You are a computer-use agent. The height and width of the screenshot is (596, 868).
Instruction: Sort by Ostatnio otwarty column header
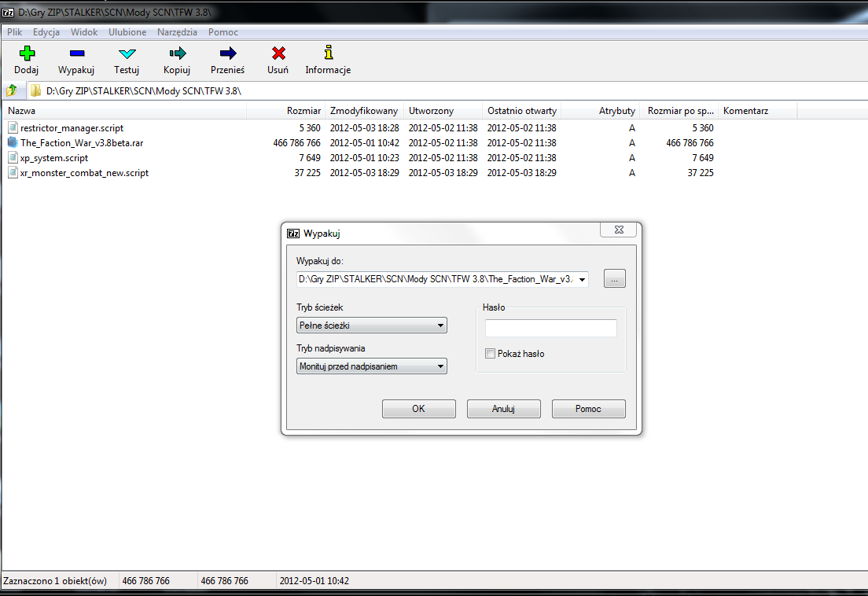coord(521,111)
